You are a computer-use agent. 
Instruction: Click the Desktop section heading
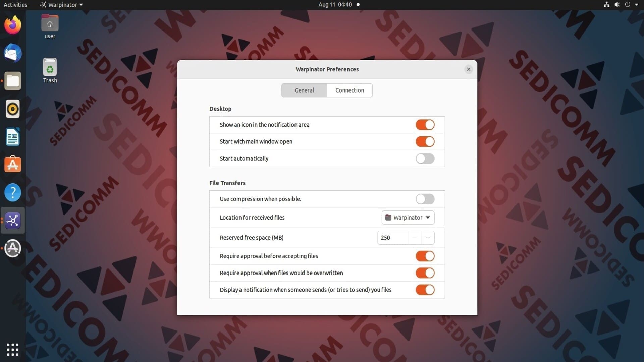[x=220, y=109]
